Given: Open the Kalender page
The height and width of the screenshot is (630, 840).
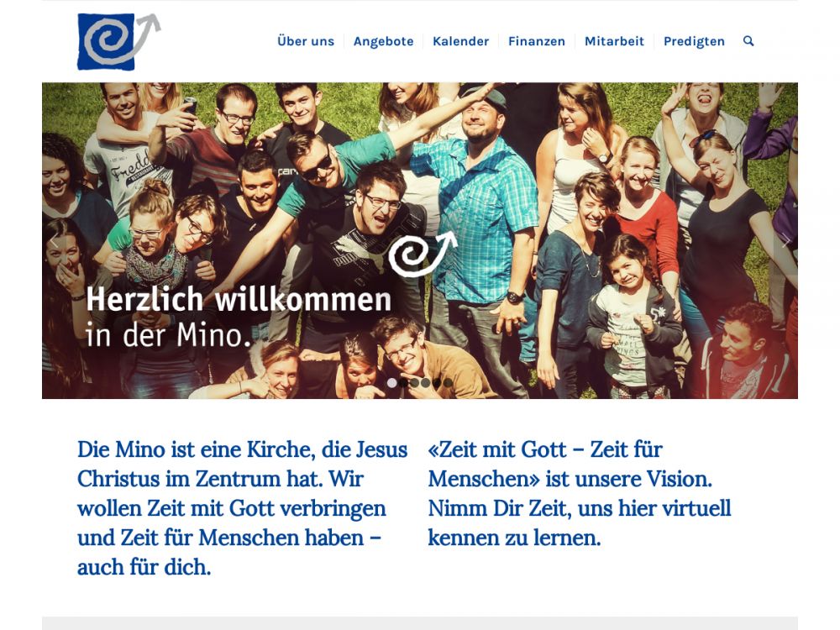Looking at the screenshot, I should coord(460,41).
